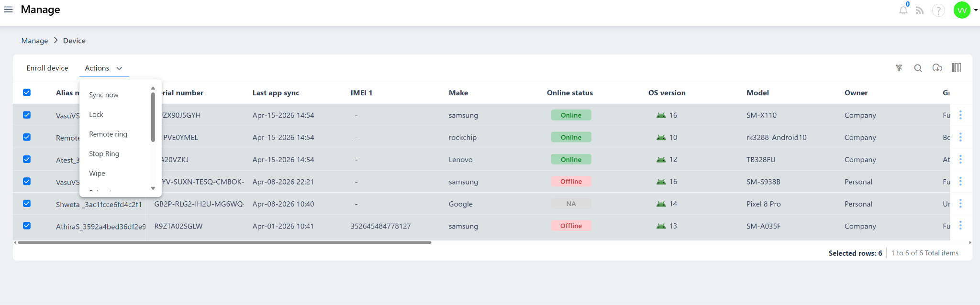Click Offline badge for SM-S938B
Screen dimensions: 980x305
(571, 182)
